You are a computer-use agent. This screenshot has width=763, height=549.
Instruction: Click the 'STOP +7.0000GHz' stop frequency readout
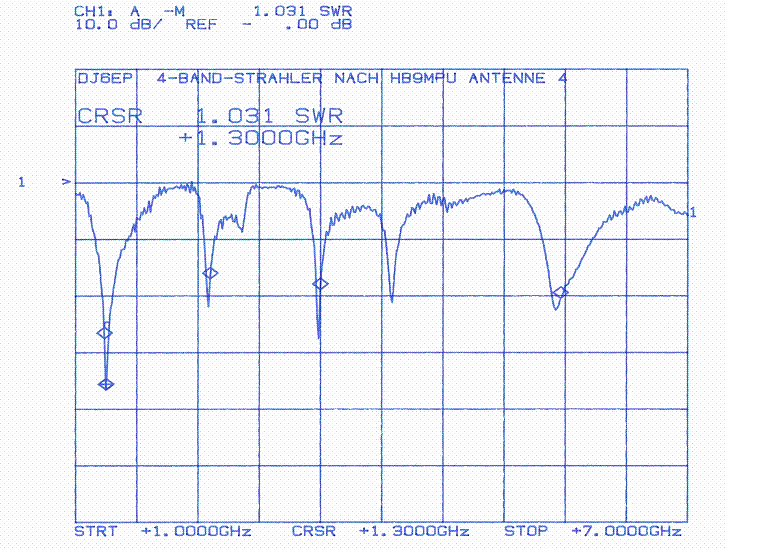[x=592, y=531]
